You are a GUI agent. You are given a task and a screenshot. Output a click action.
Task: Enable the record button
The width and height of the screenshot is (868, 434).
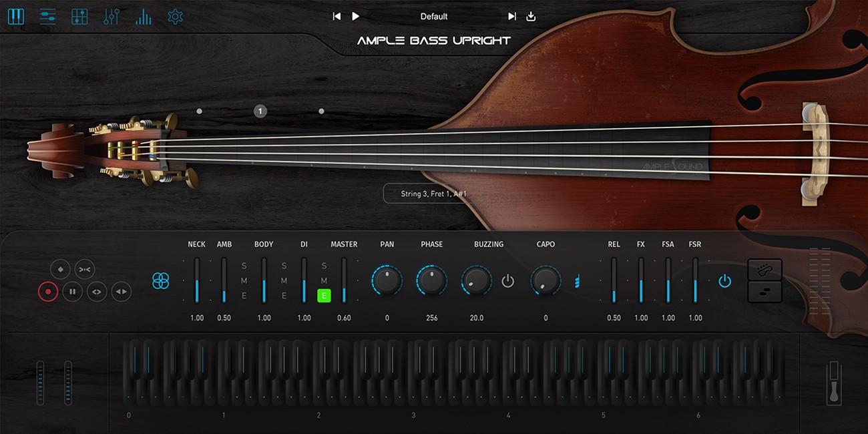tap(47, 292)
